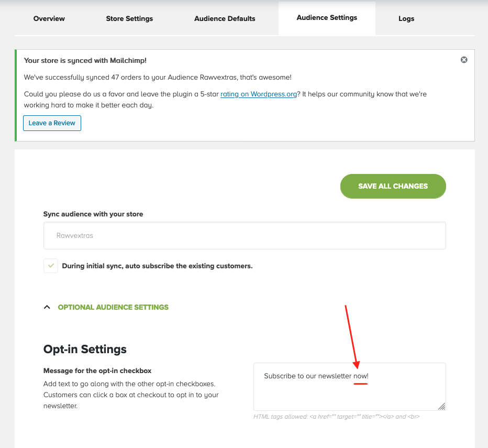Click the 'During initial sync' checkbox label
Image resolution: width=488 pixels, height=448 pixels.
[x=157, y=266]
